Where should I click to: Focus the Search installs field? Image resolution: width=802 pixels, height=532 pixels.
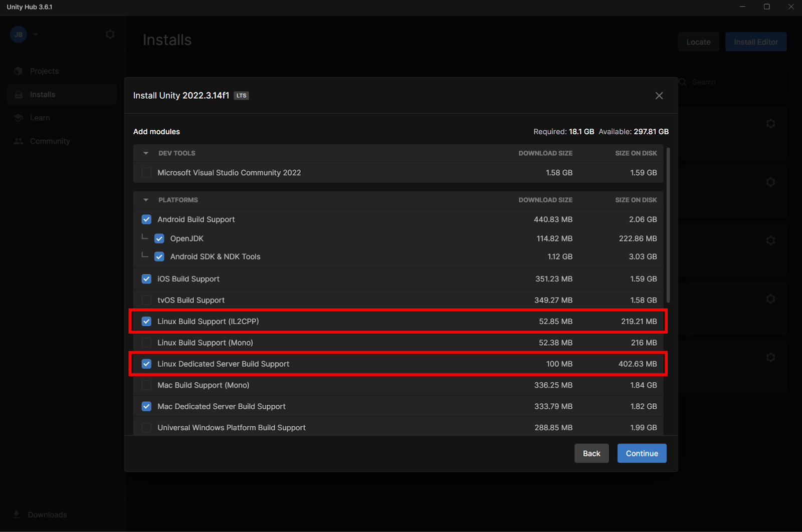click(x=732, y=82)
